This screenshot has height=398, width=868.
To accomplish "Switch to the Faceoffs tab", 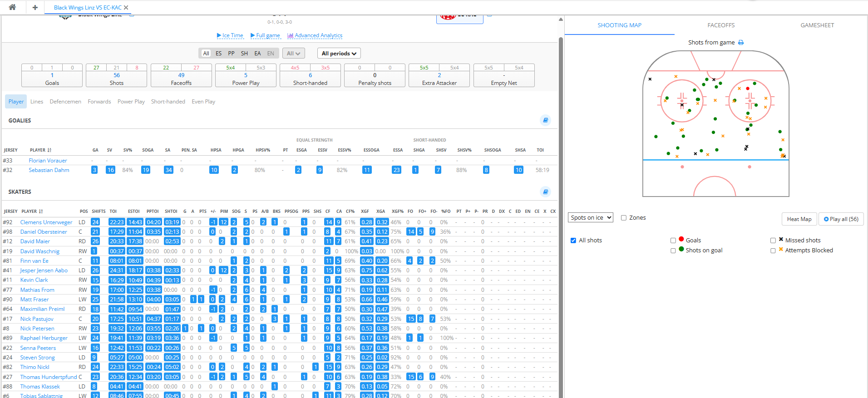I will pos(721,25).
